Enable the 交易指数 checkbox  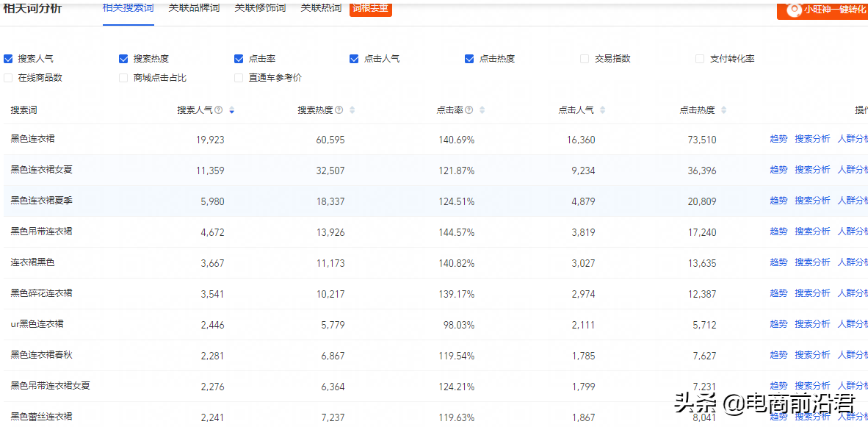pos(585,58)
